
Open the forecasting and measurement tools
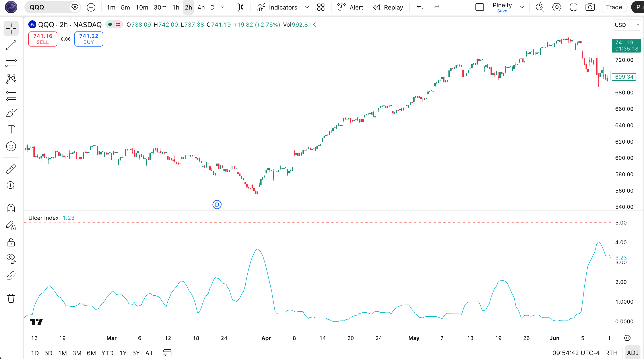[11, 96]
